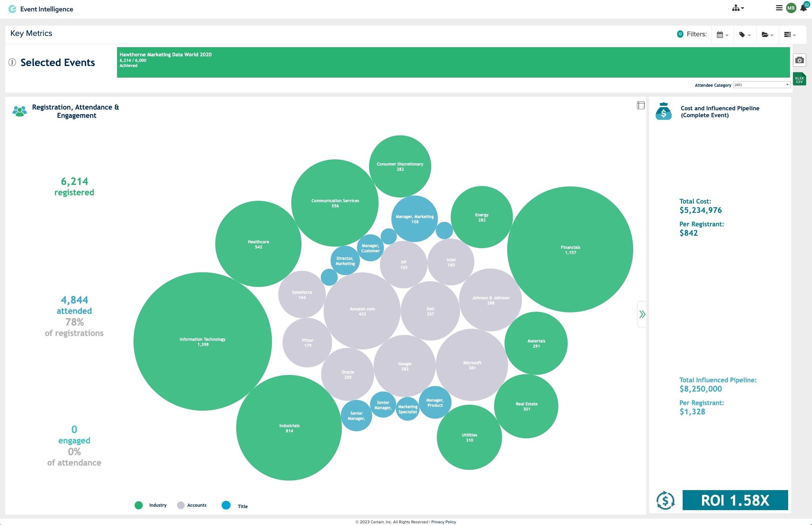Viewport: 812px width, 525px height.
Task: Click the Total Influenced Pipeline $8,250,000 value
Action: point(701,389)
